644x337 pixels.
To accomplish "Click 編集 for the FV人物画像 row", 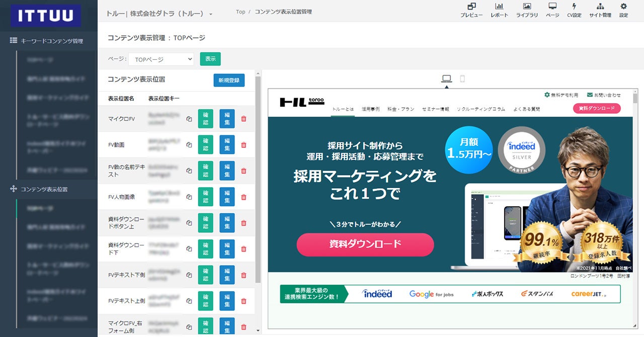I will 227,197.
